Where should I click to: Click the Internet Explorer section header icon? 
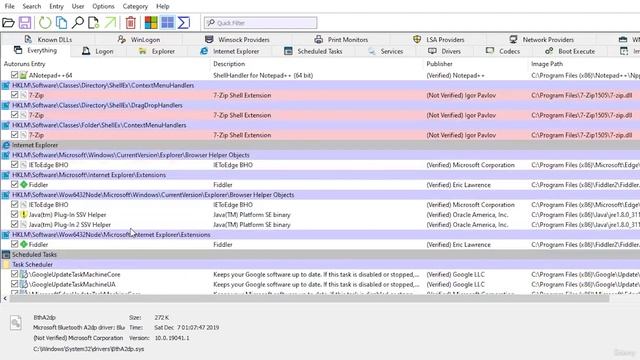[x=6, y=145]
